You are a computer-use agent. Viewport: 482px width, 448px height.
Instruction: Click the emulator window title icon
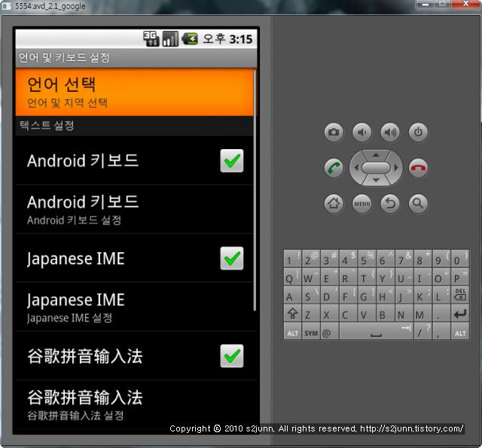tap(7, 6)
